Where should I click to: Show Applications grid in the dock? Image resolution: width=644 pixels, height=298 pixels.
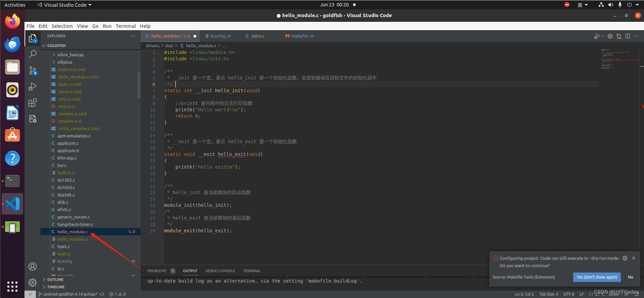(12, 287)
